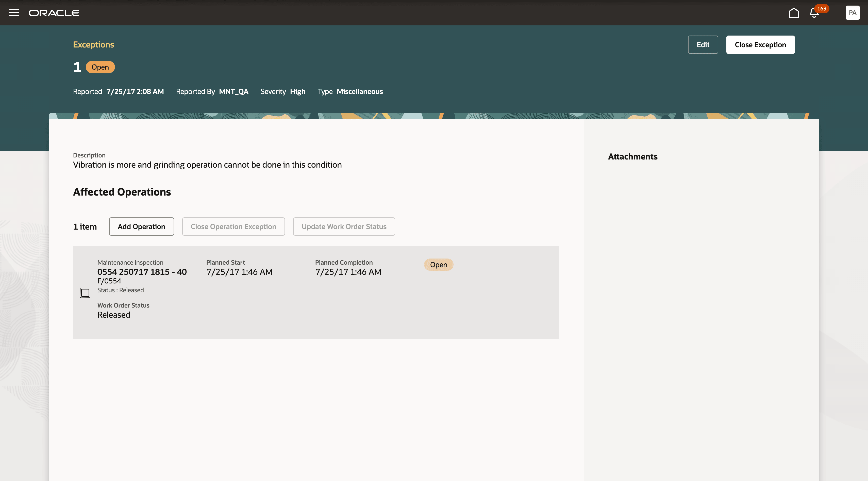Open the Update Work Order Status control

coord(344,226)
